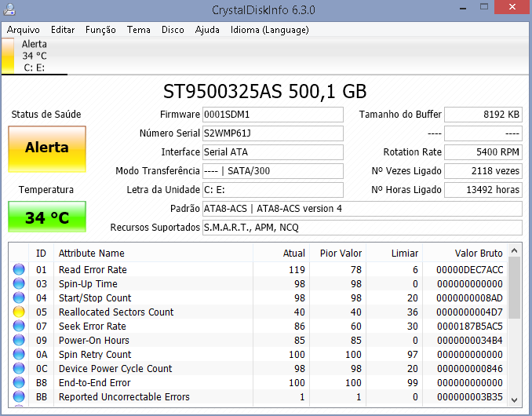Click the raw value 0000187B5AC5

[x=470, y=326]
